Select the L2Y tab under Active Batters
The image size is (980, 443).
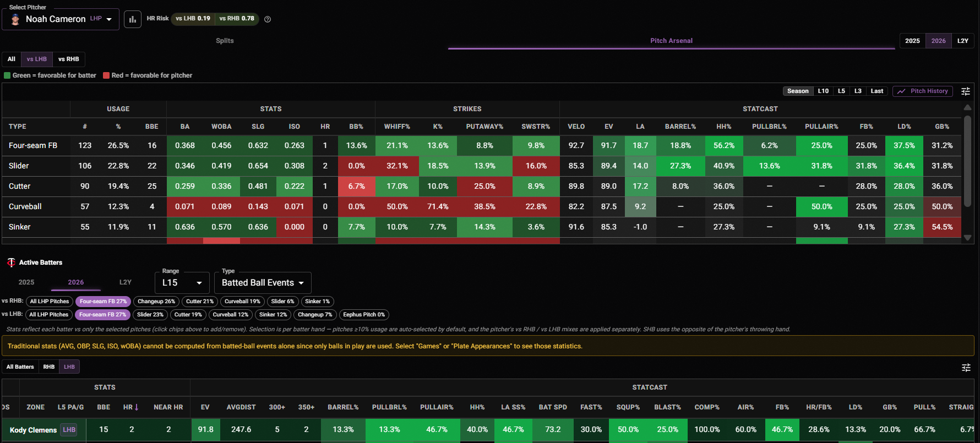(x=126, y=282)
